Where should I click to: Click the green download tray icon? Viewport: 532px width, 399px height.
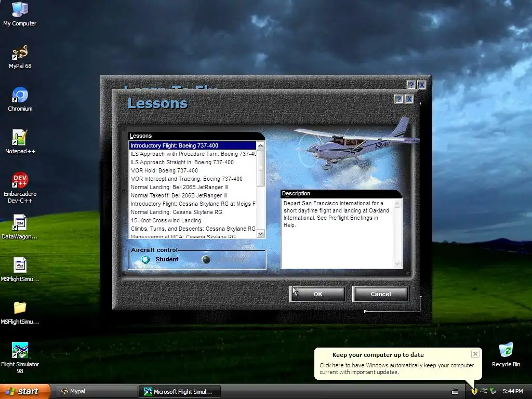[x=494, y=391]
